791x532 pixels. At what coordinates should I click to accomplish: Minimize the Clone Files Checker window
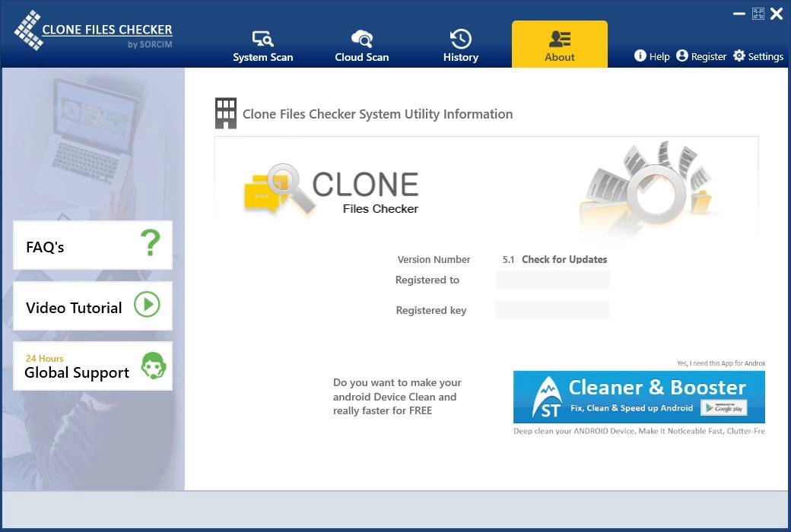pyautogui.click(x=739, y=14)
